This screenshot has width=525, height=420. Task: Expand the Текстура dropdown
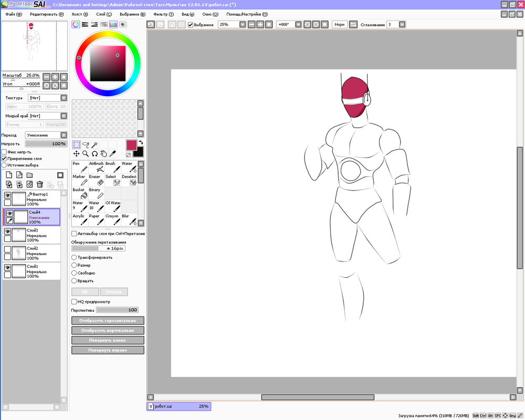pyautogui.click(x=64, y=98)
